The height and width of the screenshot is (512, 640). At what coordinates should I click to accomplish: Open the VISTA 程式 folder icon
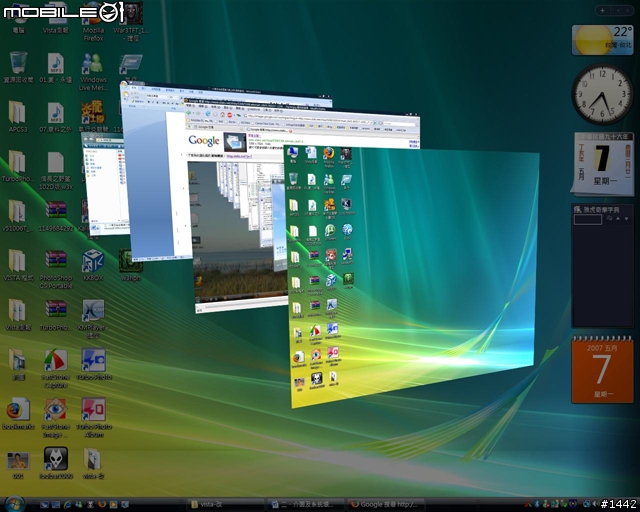[18, 265]
